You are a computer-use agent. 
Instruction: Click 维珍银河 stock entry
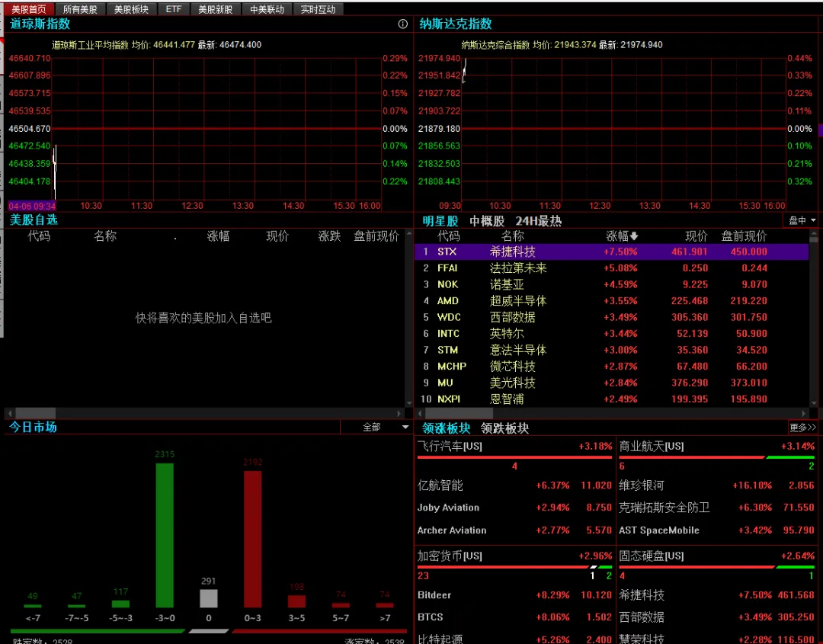click(x=642, y=485)
